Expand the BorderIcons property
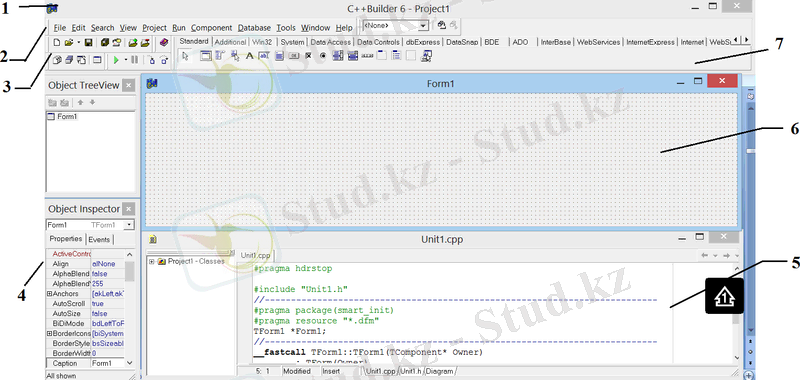Screen dimensions: 800x380 (x=49, y=334)
